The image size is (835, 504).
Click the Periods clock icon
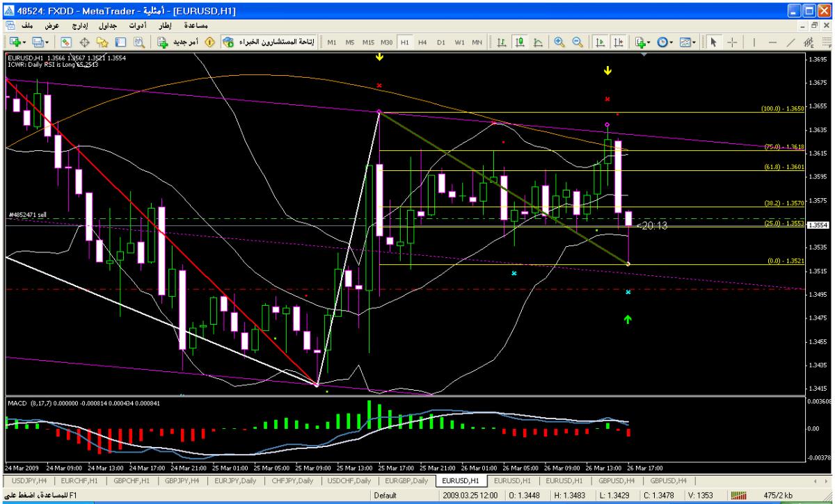click(663, 42)
